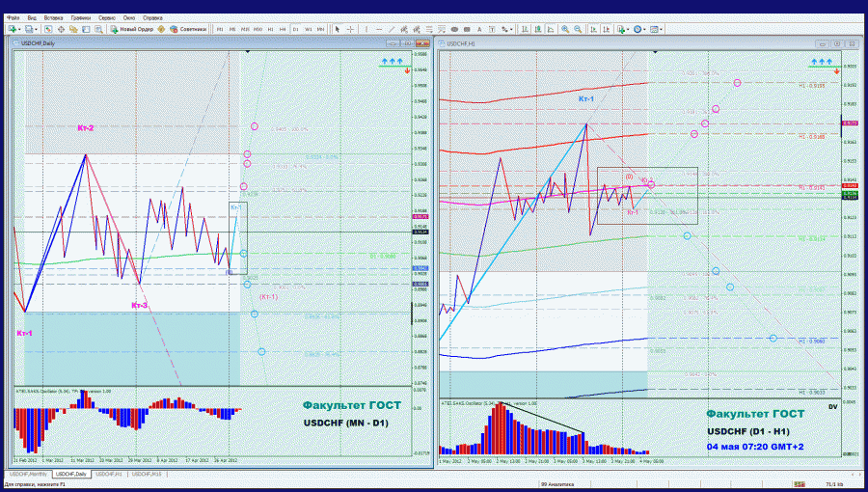Select the rectangle drawing tool

point(467,29)
